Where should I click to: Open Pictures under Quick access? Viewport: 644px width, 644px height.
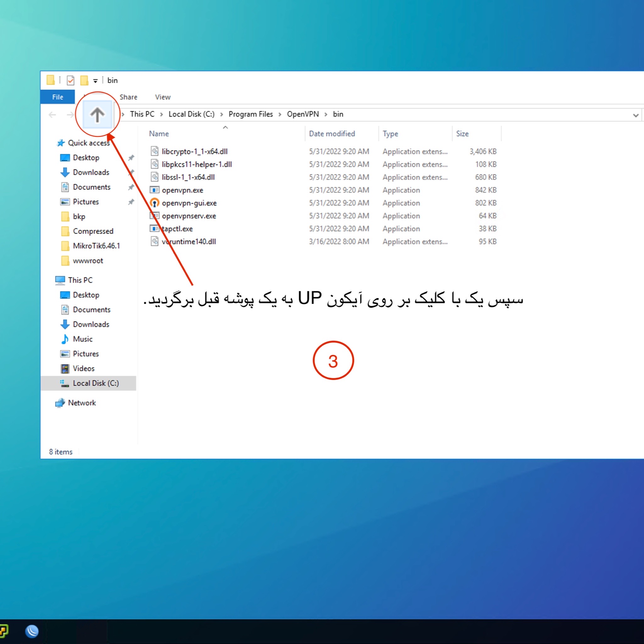point(86,202)
